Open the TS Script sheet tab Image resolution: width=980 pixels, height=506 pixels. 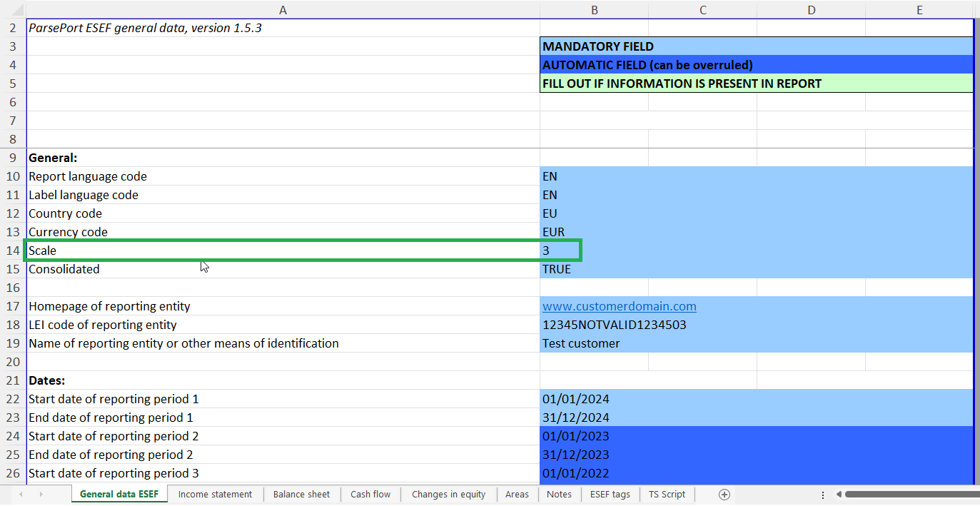pyautogui.click(x=667, y=494)
